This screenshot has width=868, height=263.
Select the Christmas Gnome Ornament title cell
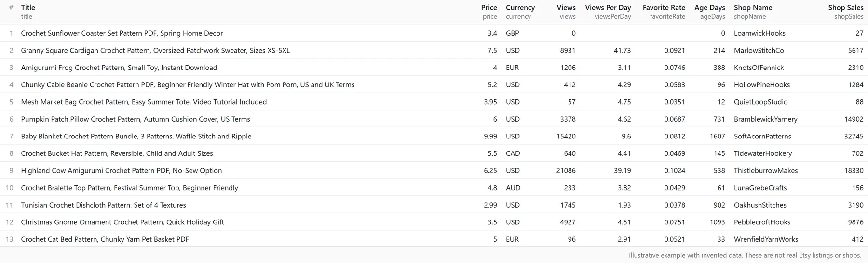click(x=122, y=222)
